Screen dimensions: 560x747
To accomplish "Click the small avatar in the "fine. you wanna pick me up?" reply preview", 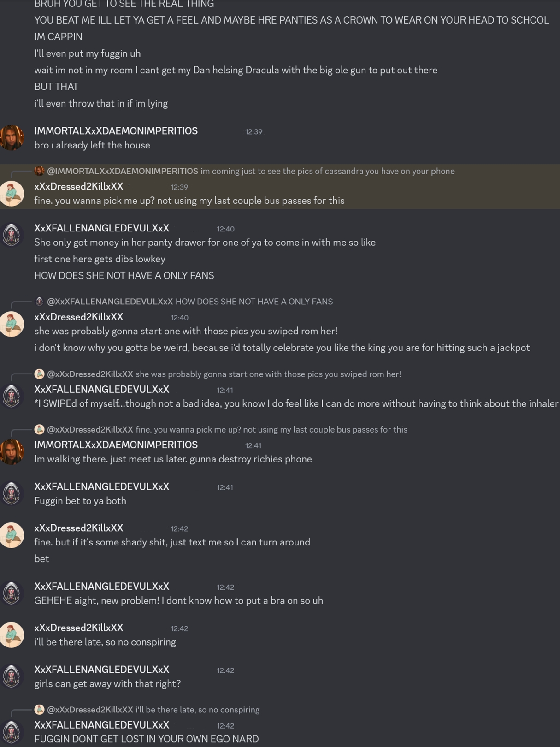I will pyautogui.click(x=40, y=429).
